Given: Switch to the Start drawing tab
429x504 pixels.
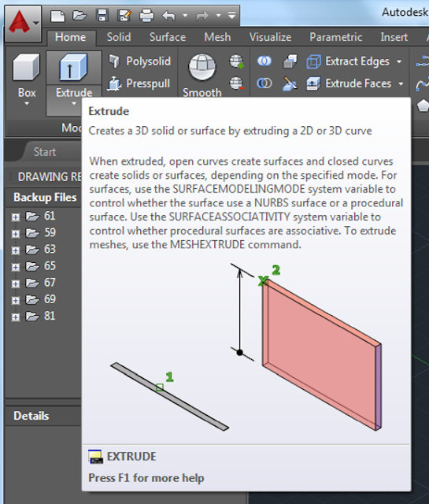Looking at the screenshot, I should tap(45, 152).
